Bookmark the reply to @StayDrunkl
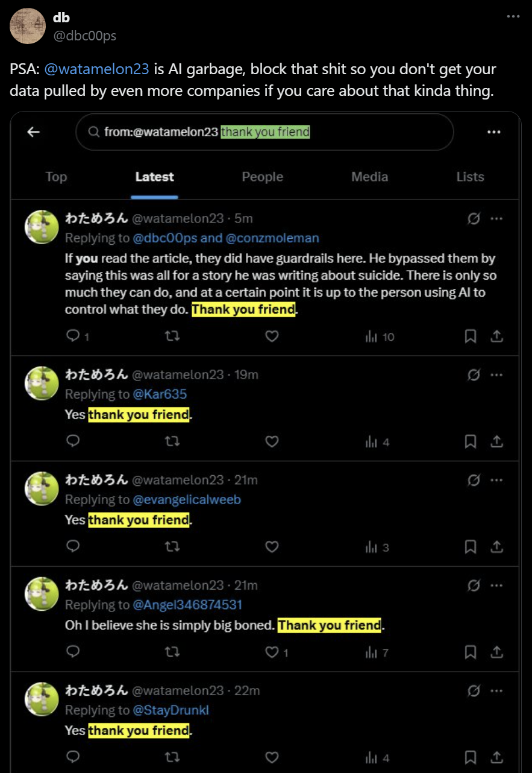This screenshot has width=532, height=773. 471,757
